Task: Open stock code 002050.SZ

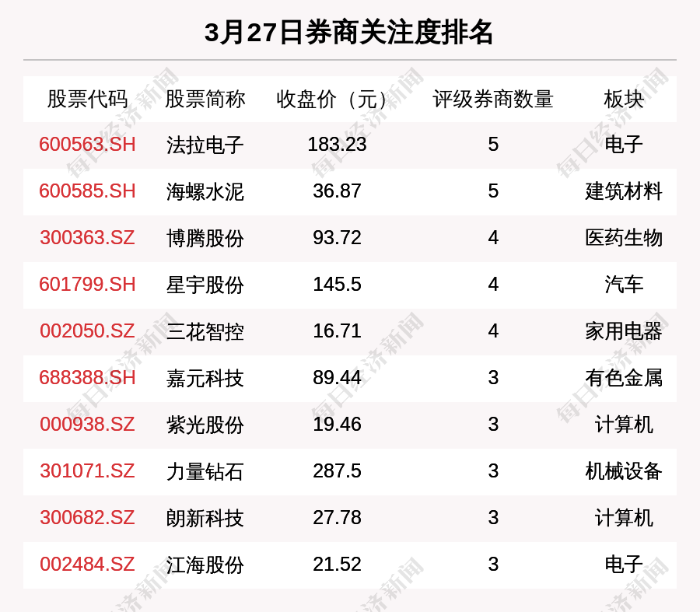Action: coord(87,331)
